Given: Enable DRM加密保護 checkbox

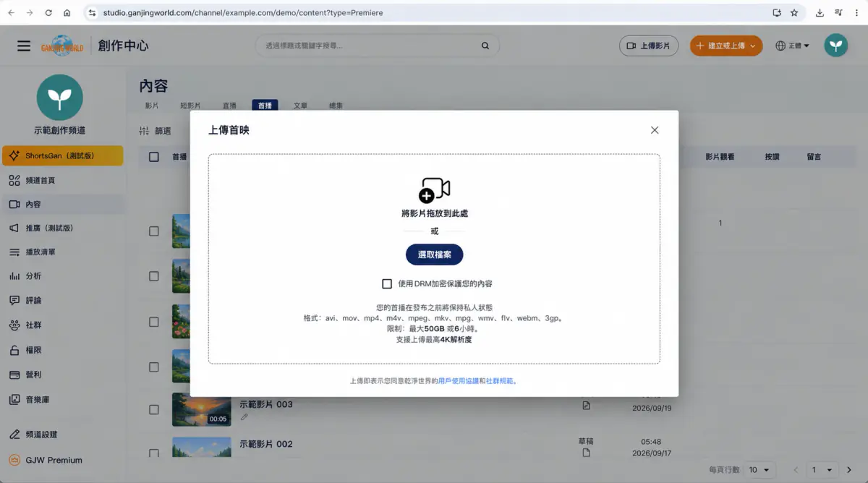Looking at the screenshot, I should click(387, 283).
